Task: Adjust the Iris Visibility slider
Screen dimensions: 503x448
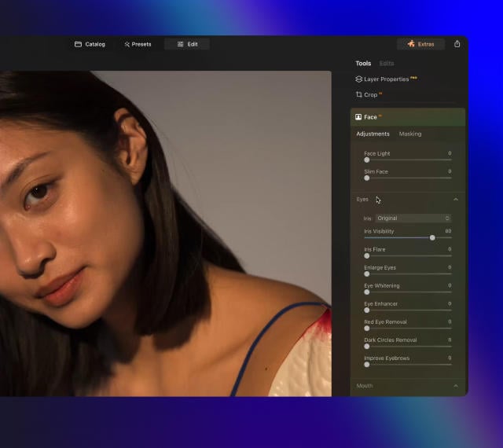Action: point(408,238)
